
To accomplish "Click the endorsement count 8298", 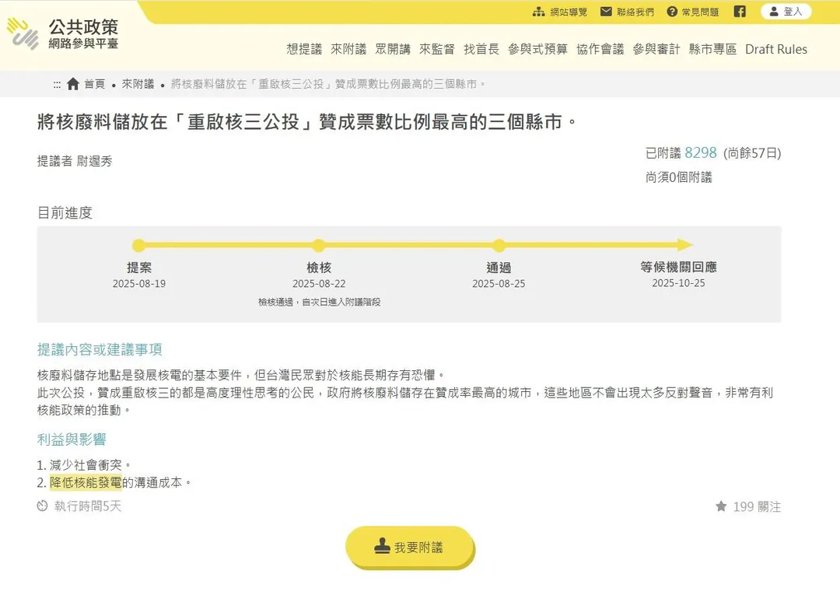I will (700, 152).
